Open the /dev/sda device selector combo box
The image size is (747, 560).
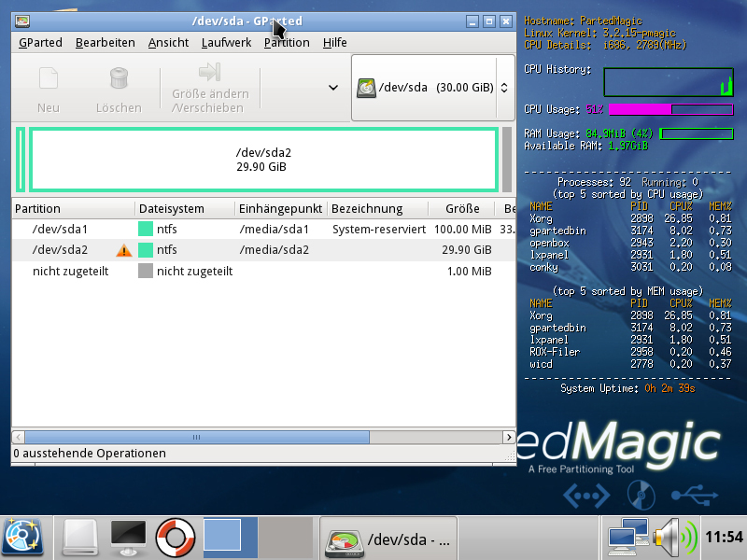tap(432, 88)
